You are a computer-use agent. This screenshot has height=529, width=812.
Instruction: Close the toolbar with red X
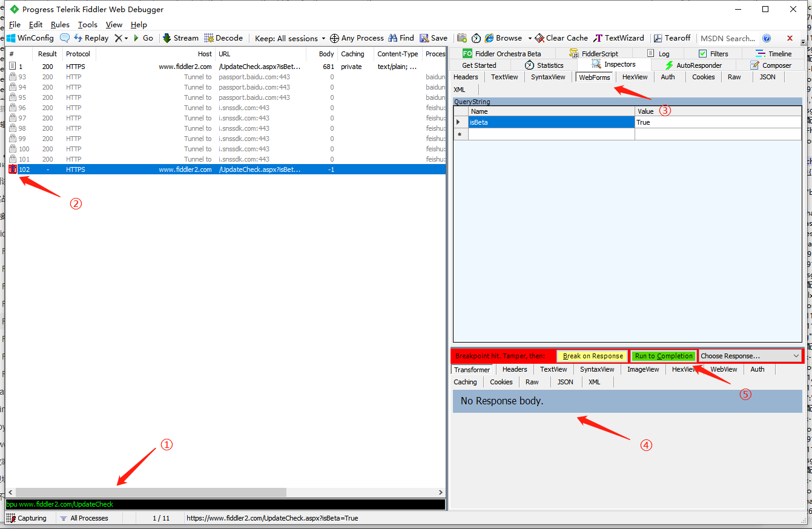pyautogui.click(x=790, y=38)
